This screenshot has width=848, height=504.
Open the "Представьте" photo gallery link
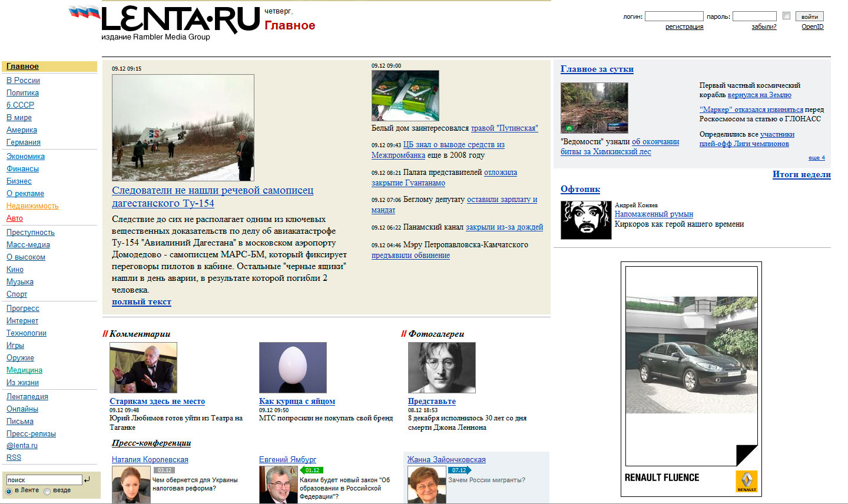point(432,402)
